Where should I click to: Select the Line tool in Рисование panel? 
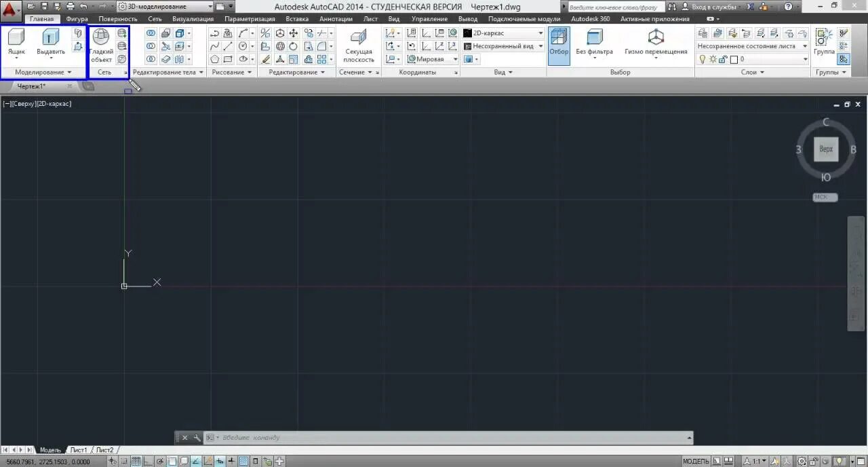[228, 46]
